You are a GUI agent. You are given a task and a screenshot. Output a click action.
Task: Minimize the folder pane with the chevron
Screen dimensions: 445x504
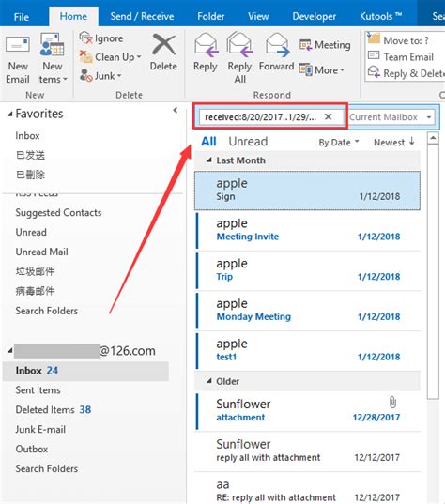tap(176, 110)
